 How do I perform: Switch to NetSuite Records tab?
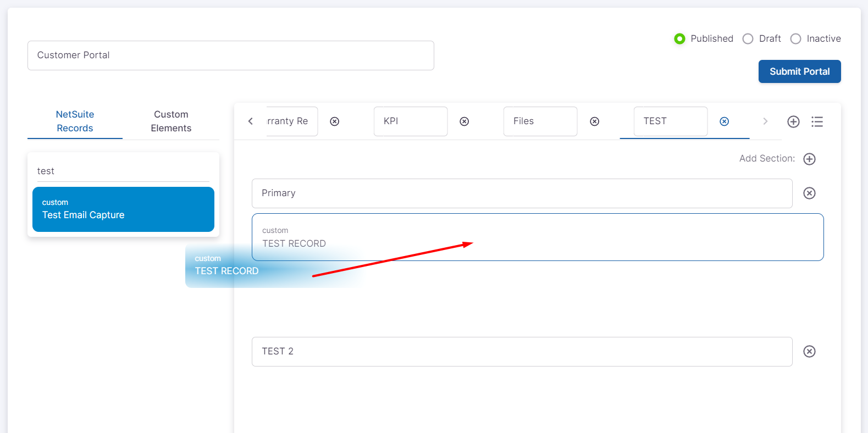75,121
